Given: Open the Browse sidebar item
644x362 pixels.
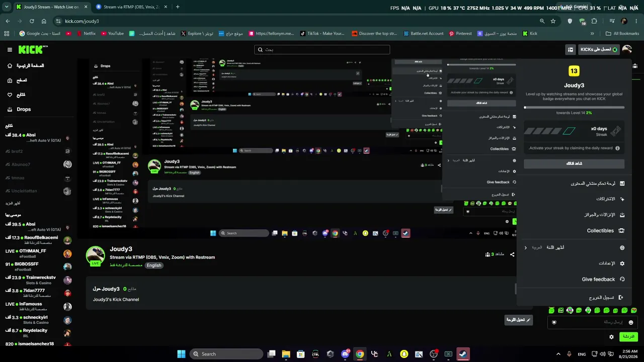Looking at the screenshot, I should [17, 80].
